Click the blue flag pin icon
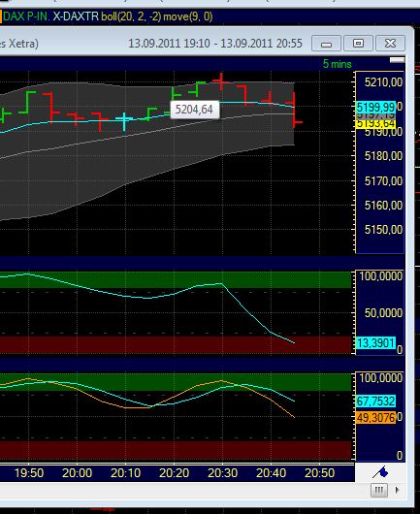 (x=380, y=472)
